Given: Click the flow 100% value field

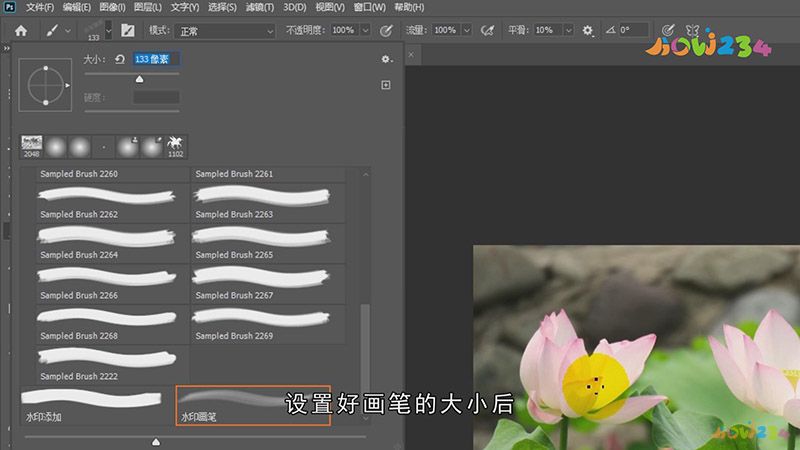Looking at the screenshot, I should click(446, 30).
